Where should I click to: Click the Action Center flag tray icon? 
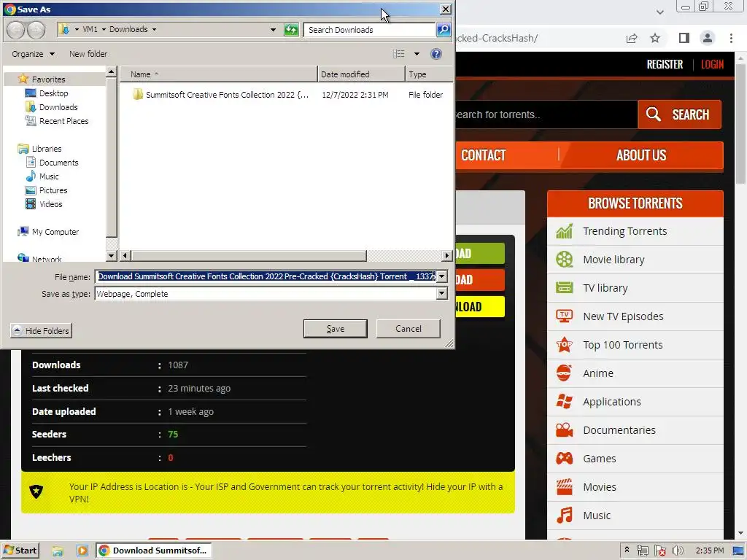[659, 551]
